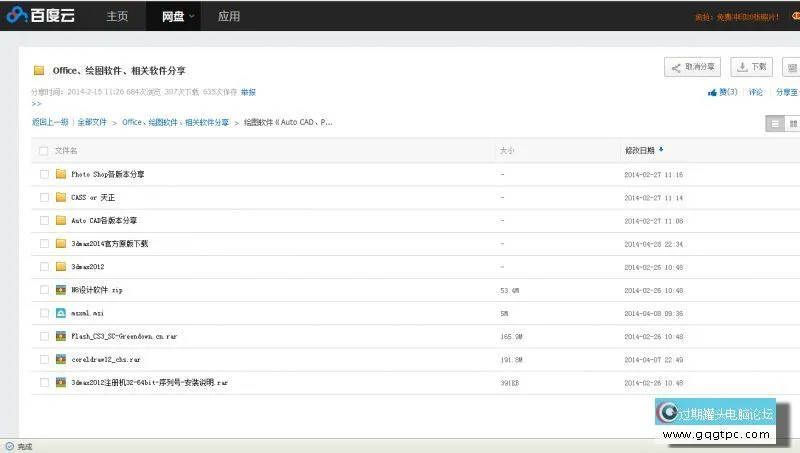Screen dimensions: 800x453
Task: Click the 3dmax2012 folder icon
Action: pos(61,266)
